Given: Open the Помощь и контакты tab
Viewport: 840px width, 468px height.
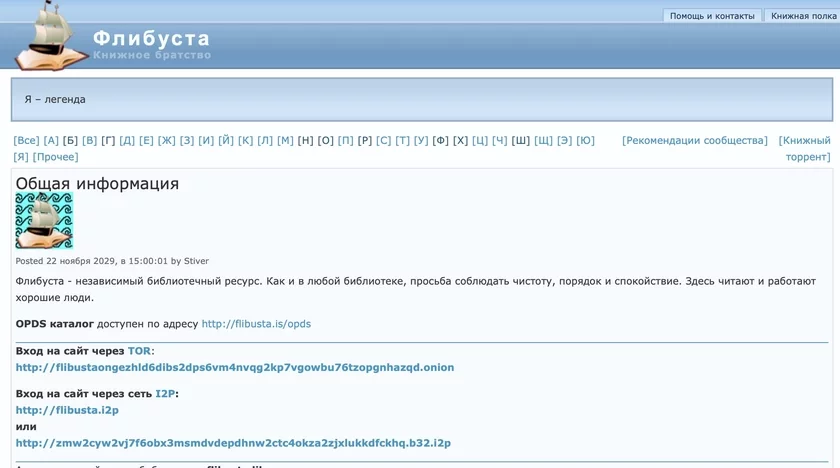Looking at the screenshot, I should tap(712, 16).
